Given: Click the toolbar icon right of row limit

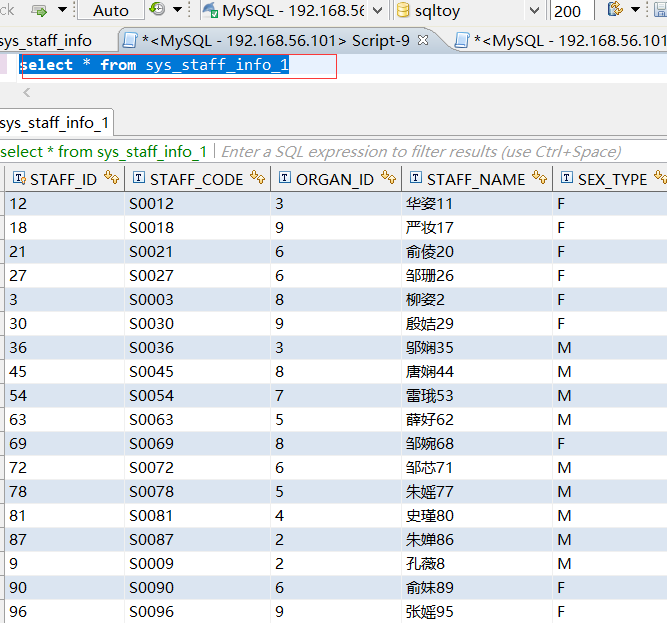Looking at the screenshot, I should 615,10.
